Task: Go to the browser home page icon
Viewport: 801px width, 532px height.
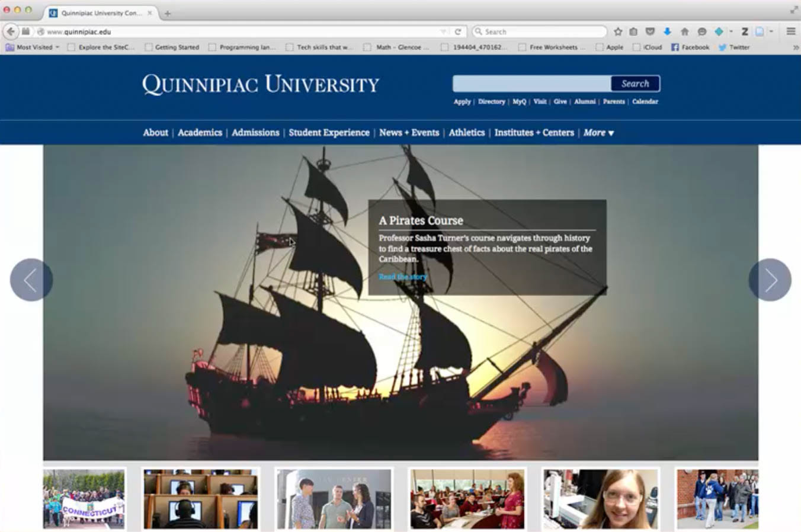Action: (x=684, y=31)
